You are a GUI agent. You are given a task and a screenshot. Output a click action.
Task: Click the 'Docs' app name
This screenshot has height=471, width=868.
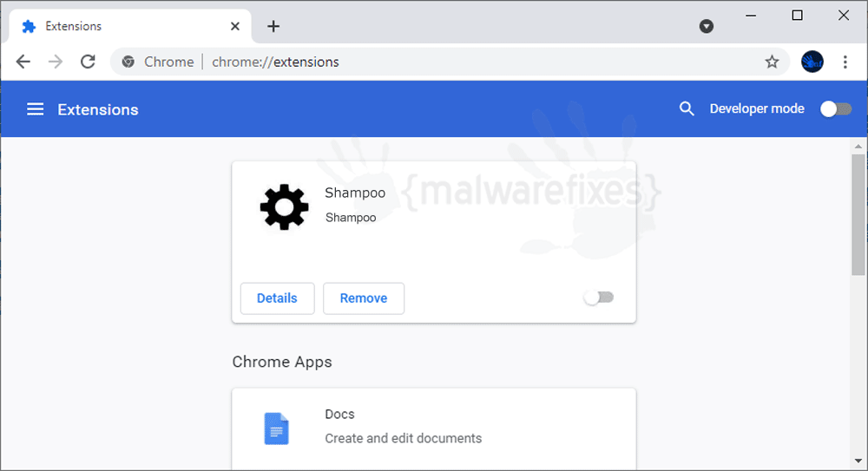point(339,414)
